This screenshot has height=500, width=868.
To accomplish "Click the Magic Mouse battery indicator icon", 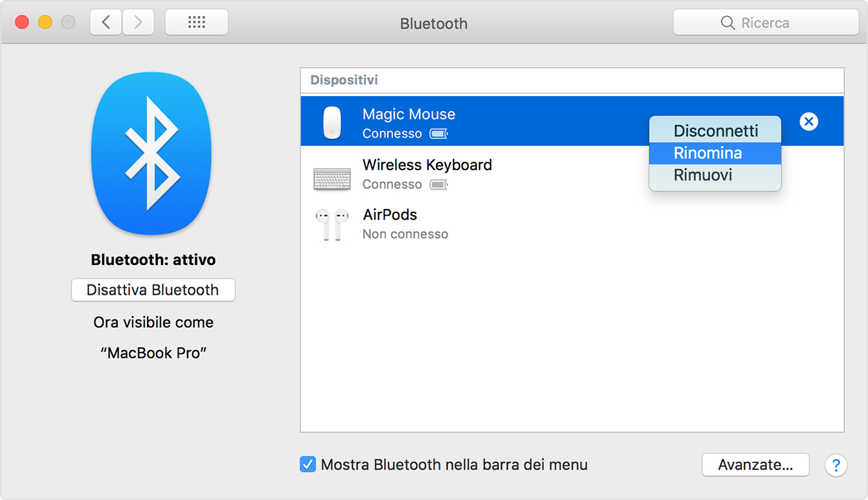I will 439,133.
